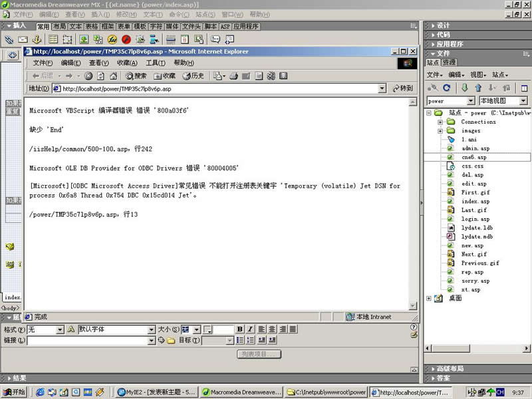Screen dimensions: 532x399
Task: Click Stop in the Internet Explorer toolbar
Action: [x=88, y=76]
